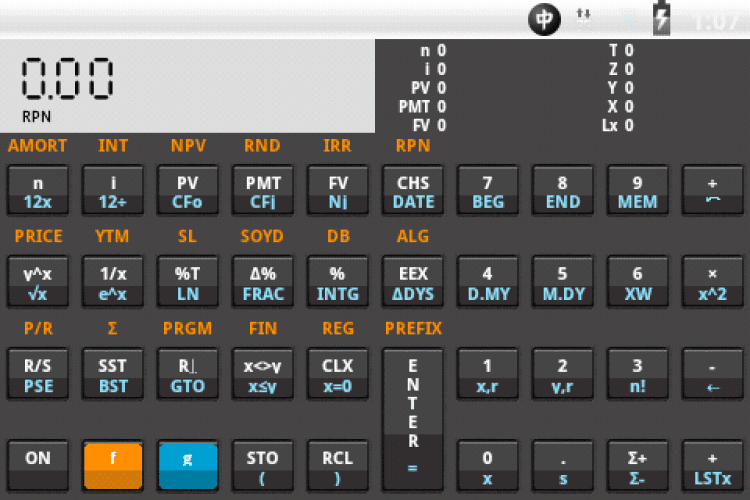This screenshot has width=750, height=500.
Task: Click the data transfer arrows status icon
Action: 584,18
